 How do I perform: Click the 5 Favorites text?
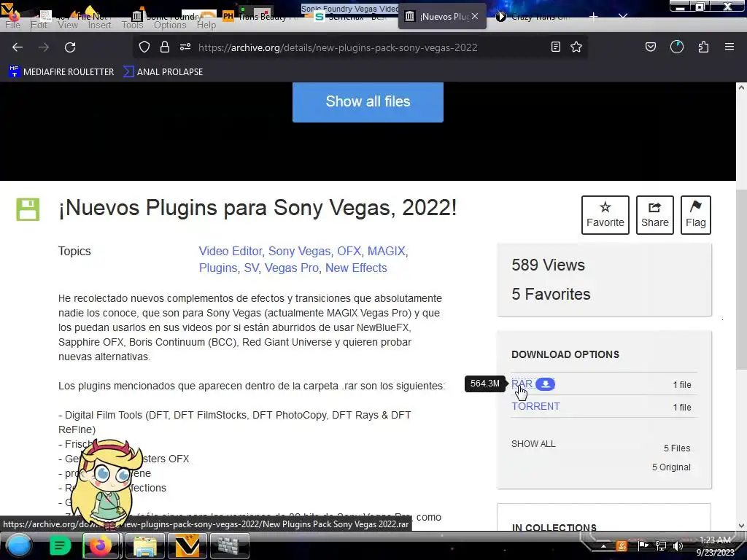[551, 294]
